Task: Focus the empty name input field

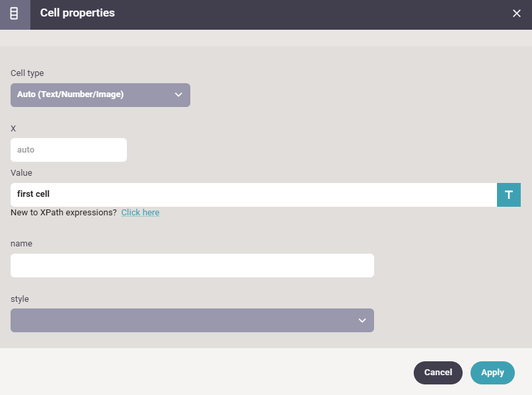Action: [x=192, y=266]
